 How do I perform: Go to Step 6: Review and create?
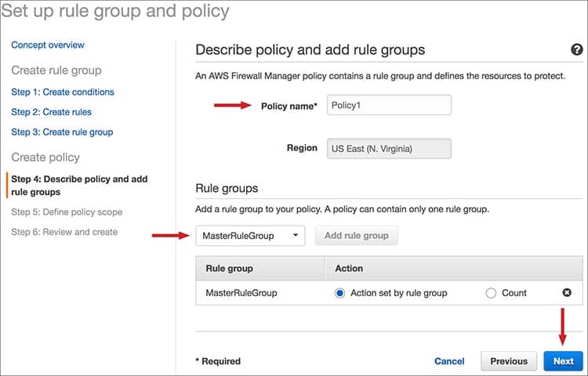click(x=64, y=232)
